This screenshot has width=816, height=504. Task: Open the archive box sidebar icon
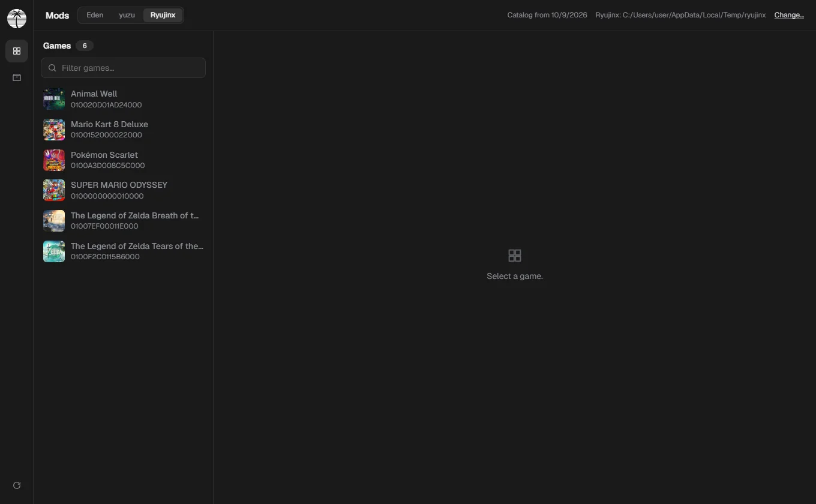pos(17,77)
